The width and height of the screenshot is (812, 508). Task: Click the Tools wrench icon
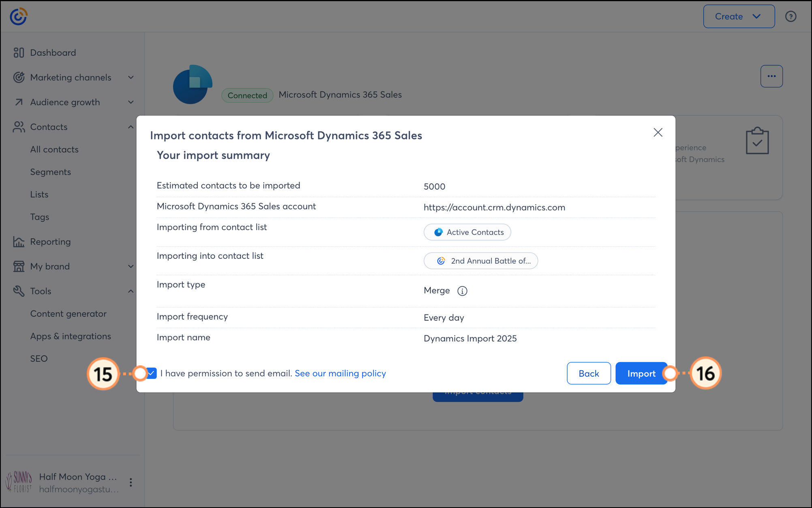coord(19,291)
